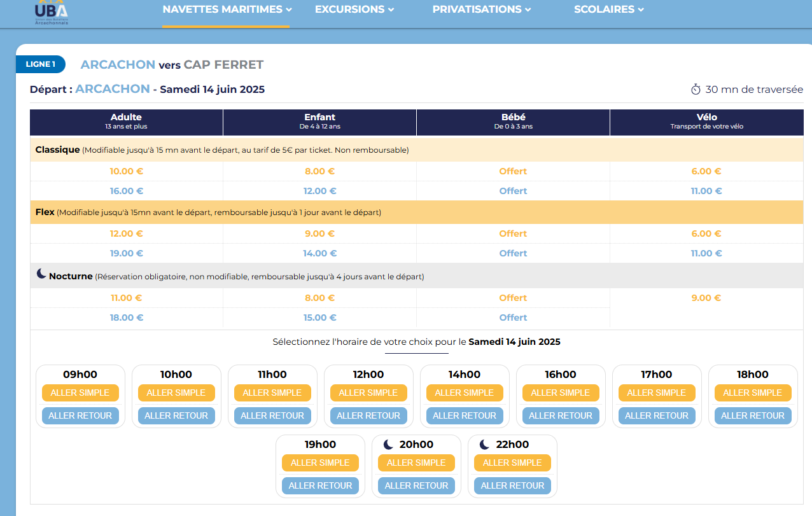The height and width of the screenshot is (516, 812).
Task: Choose Aller Retour for 14h00 crossing
Action: (465, 415)
